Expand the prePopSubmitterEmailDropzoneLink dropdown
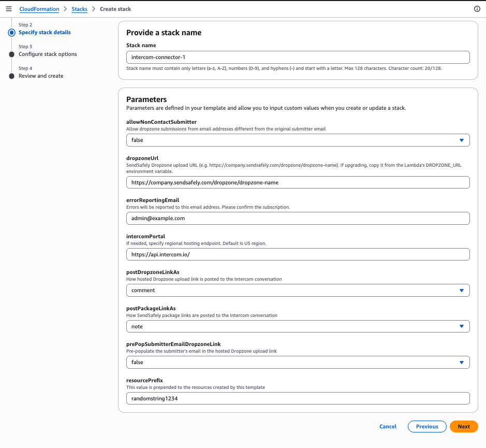486x448 pixels. click(298, 363)
